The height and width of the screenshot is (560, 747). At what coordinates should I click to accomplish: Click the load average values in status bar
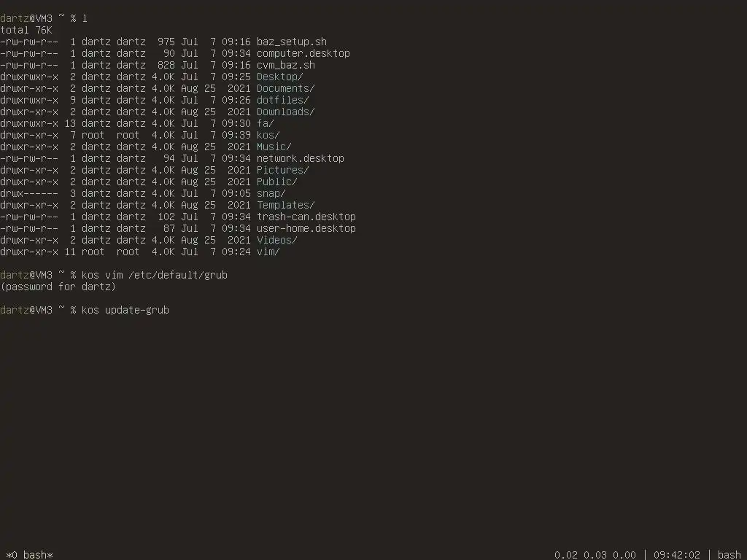(595, 555)
